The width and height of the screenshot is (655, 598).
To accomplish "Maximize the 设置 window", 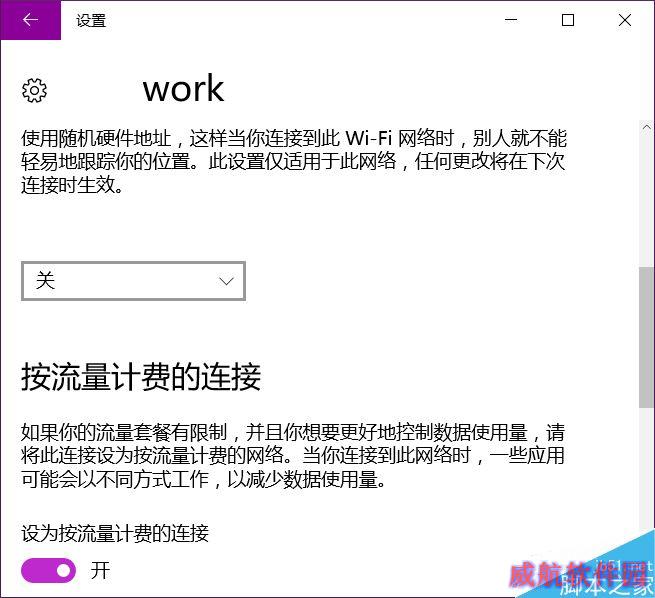I will pos(568,20).
